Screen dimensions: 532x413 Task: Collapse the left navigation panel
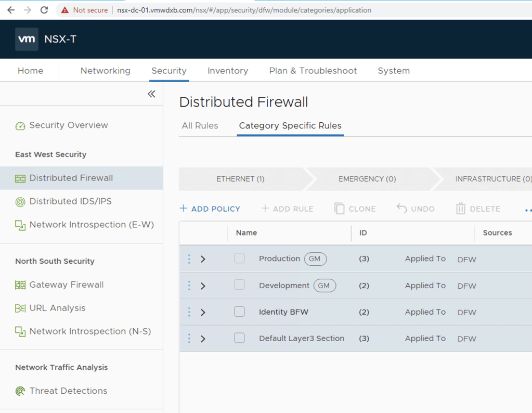pos(151,94)
